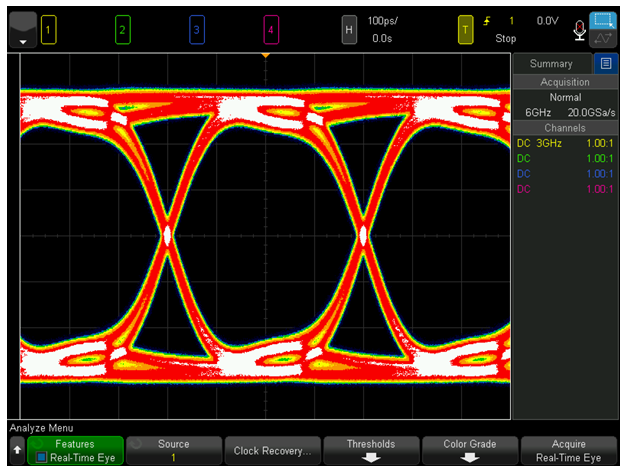Open the horizontal H settings button

point(349,30)
